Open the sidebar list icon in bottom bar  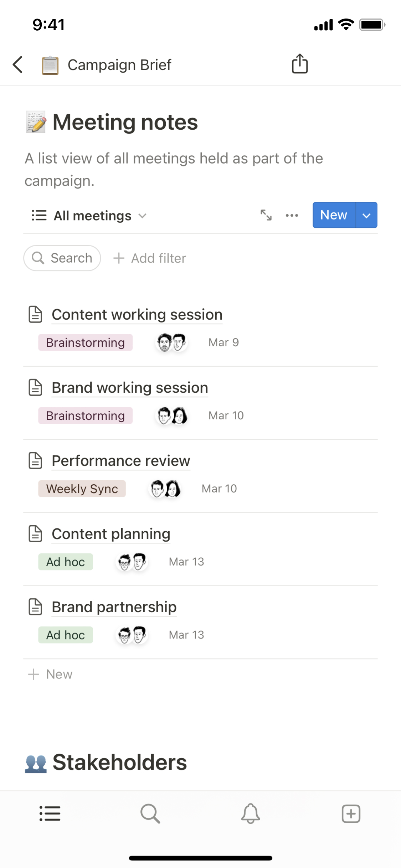50,814
